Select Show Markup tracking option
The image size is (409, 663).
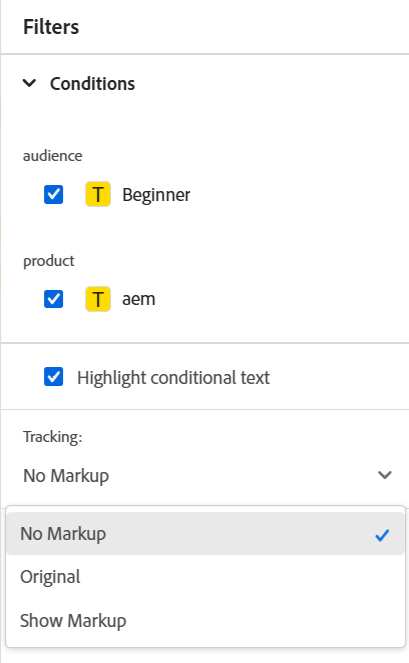pos(205,621)
